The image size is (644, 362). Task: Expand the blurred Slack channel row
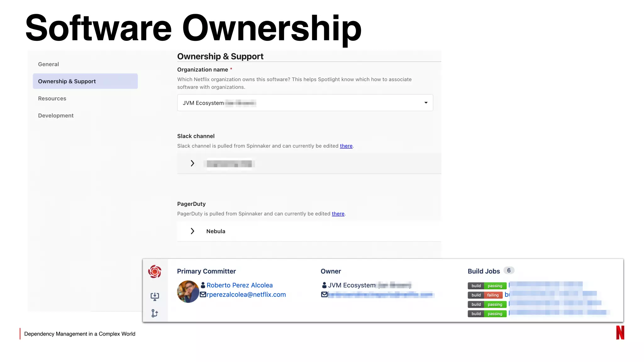pos(192,163)
